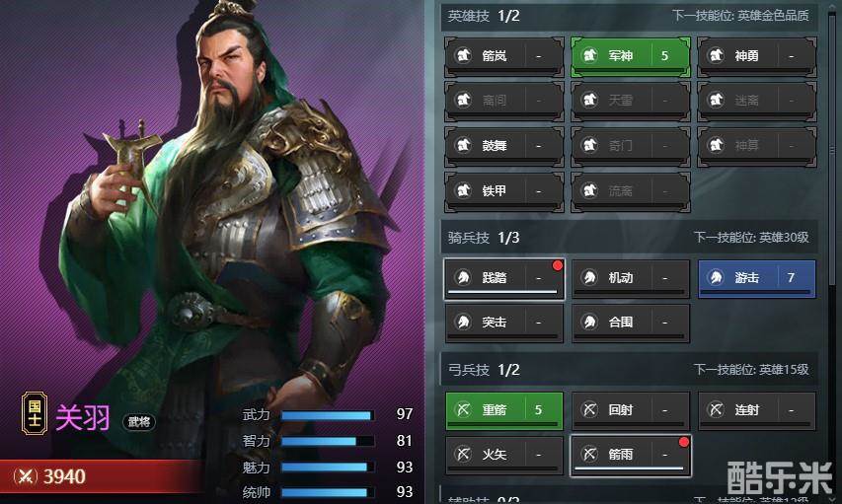
Task: Select the 游击 cavalry skill icon
Action: 716,277
